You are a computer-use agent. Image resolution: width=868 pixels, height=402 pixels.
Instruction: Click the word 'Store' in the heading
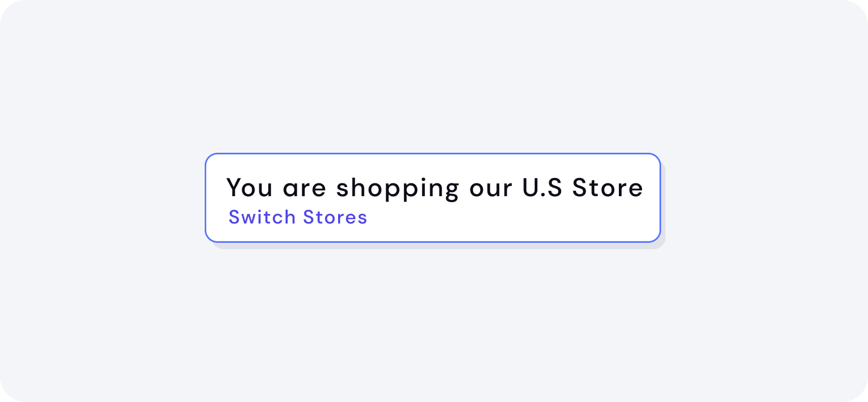click(x=609, y=188)
